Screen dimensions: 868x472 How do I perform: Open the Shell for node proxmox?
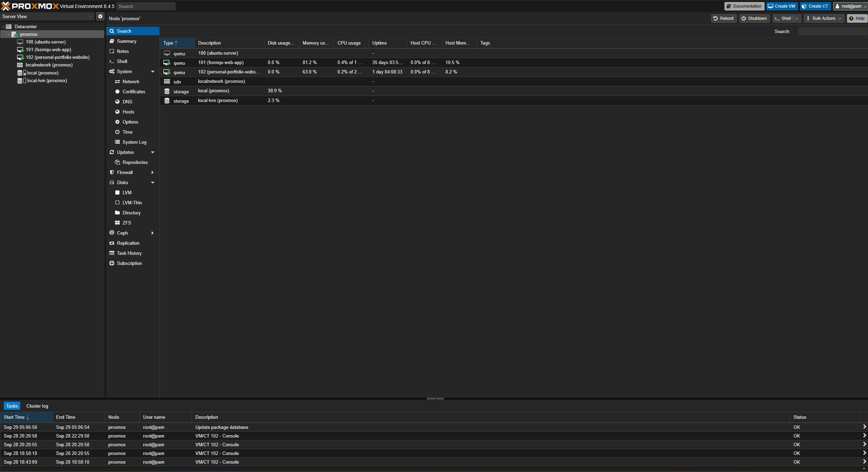(x=122, y=61)
